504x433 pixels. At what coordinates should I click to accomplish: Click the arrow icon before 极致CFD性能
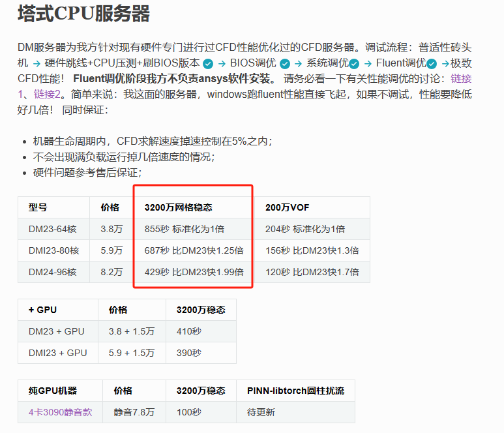(445, 64)
